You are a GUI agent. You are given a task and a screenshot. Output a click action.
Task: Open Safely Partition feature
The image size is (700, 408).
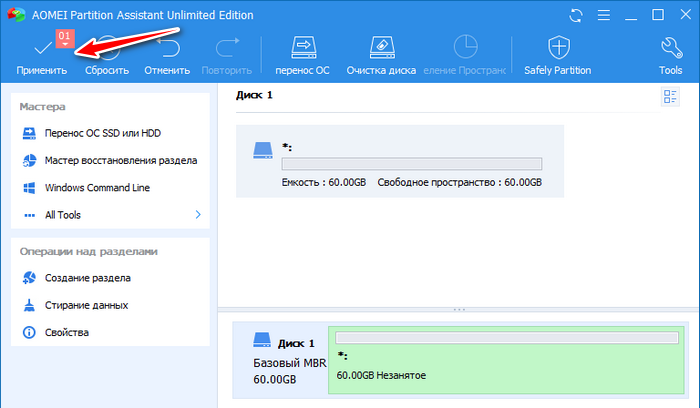coord(558,56)
